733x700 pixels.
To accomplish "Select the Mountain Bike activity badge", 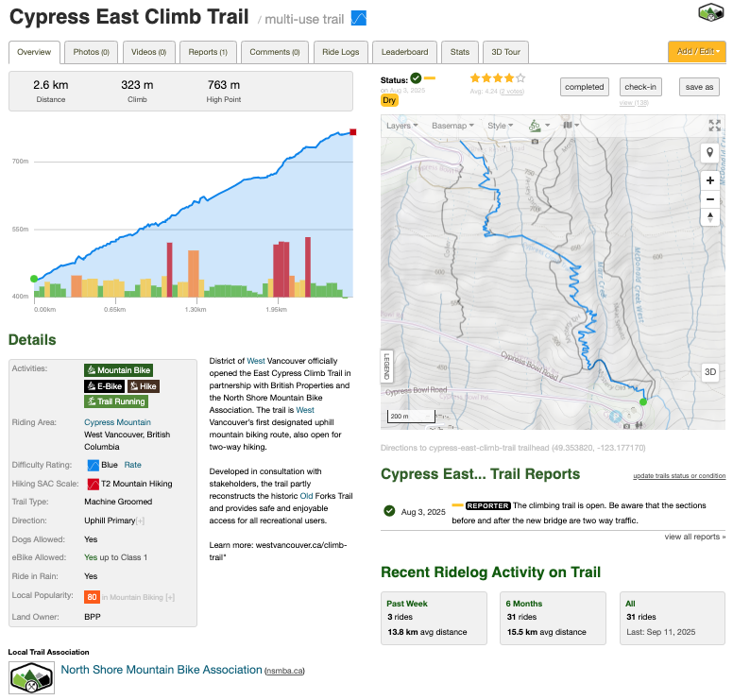I will coord(119,370).
